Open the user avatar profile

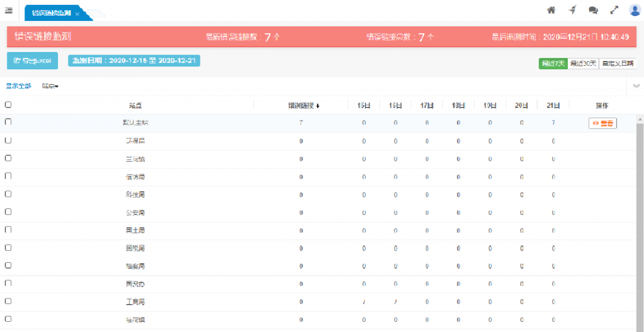click(x=634, y=10)
